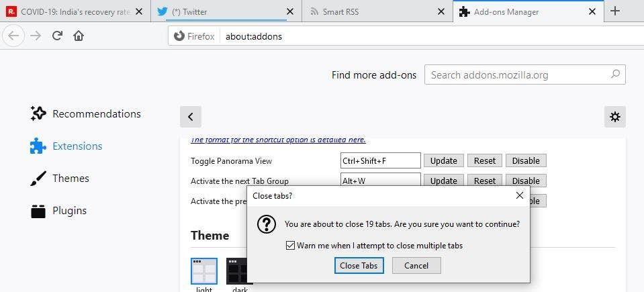Click the Extensions puzzle piece icon

(x=38, y=146)
